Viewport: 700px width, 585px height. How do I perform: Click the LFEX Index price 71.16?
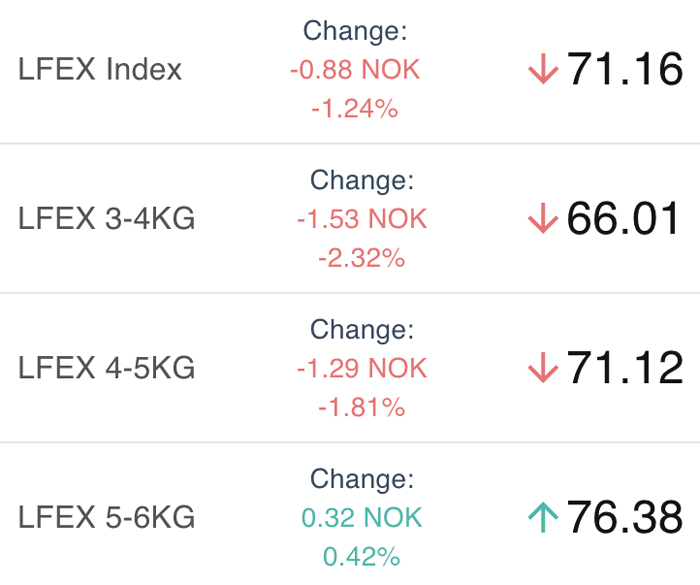[x=625, y=70]
